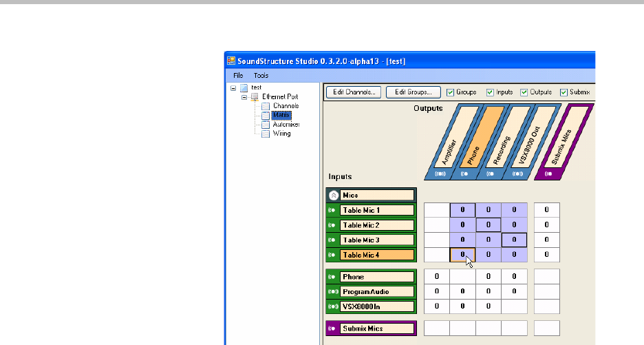Click the stereo icon beside ProgramAudio input
The image size is (644, 345).
[332, 291]
